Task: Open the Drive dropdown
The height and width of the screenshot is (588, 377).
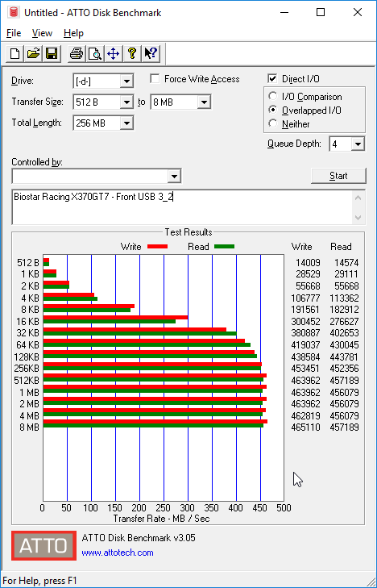Action: pos(126,81)
